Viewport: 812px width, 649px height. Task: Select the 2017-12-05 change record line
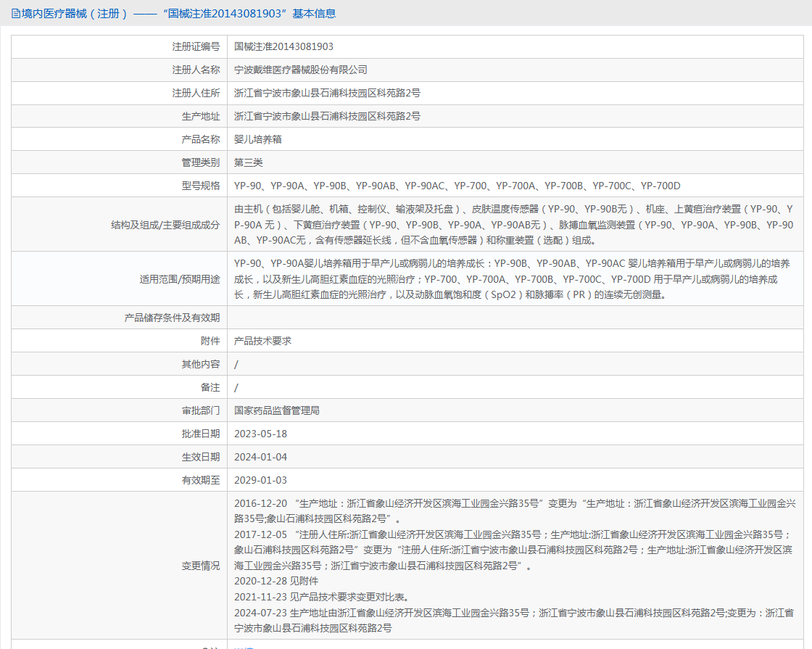[x=513, y=550]
